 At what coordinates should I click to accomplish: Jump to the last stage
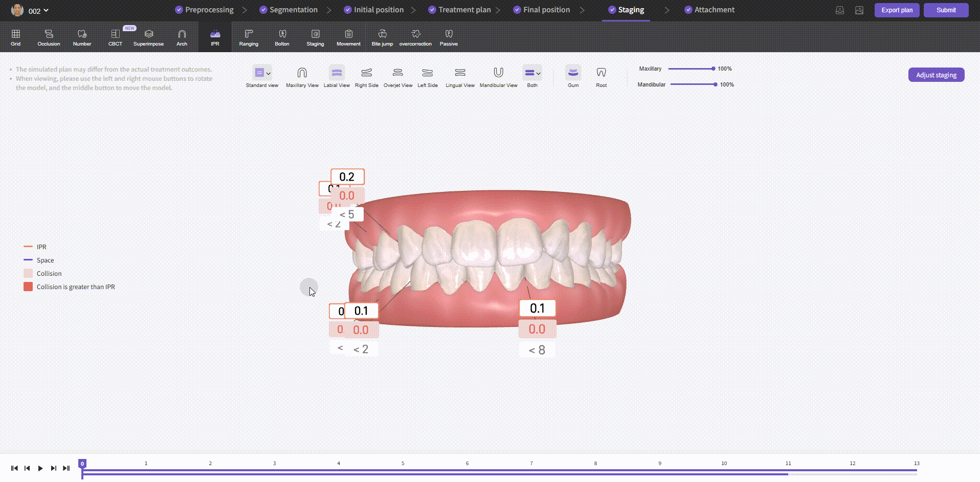point(66,468)
